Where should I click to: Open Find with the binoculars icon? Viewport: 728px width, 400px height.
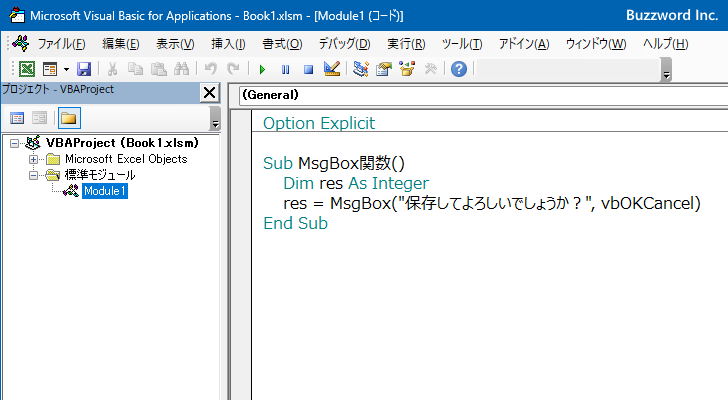(181, 69)
